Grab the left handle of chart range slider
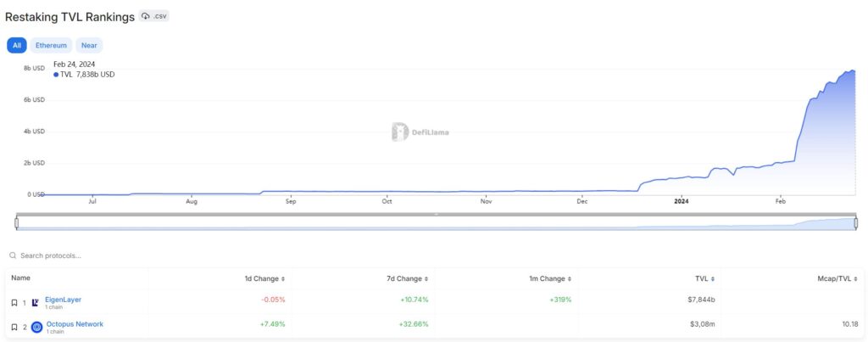 17,223
